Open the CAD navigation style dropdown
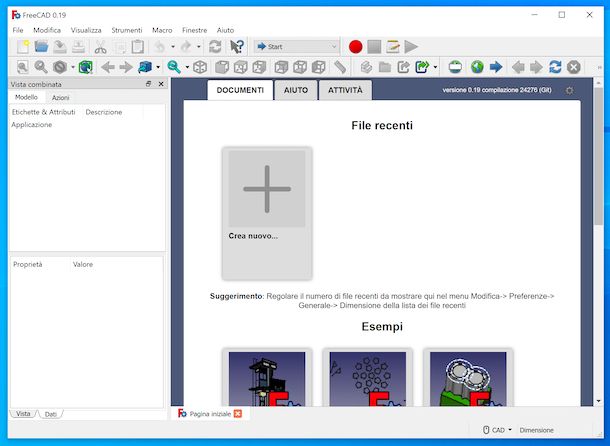This screenshot has width=610, height=446. [498, 430]
